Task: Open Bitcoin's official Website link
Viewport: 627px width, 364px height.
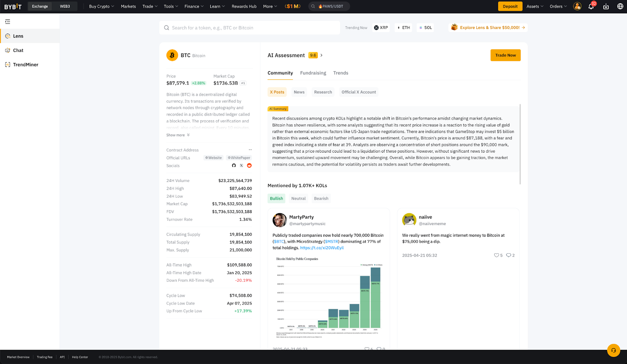Action: point(214,158)
